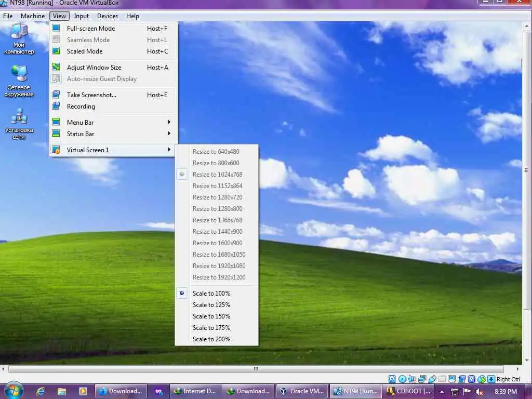Image resolution: width=532 pixels, height=399 pixels.
Task: Click audio indicator in status bar
Action: (412, 379)
